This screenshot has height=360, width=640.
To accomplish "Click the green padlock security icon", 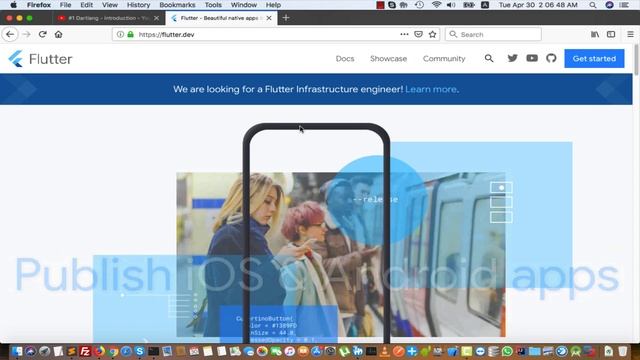I will click(x=131, y=34).
